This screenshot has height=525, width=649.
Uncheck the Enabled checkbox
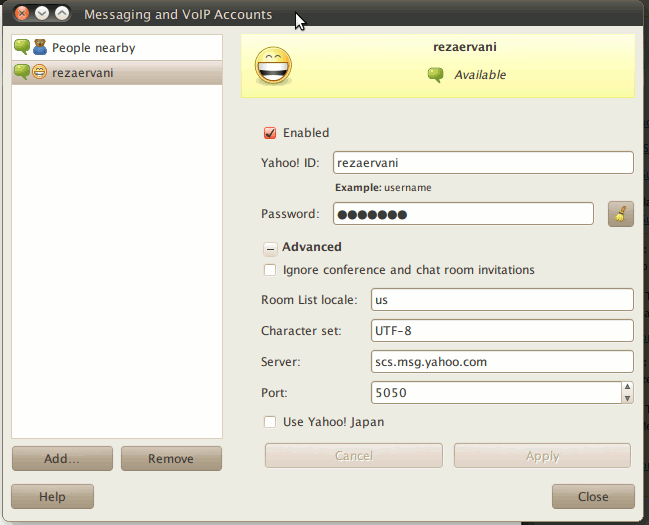point(270,133)
